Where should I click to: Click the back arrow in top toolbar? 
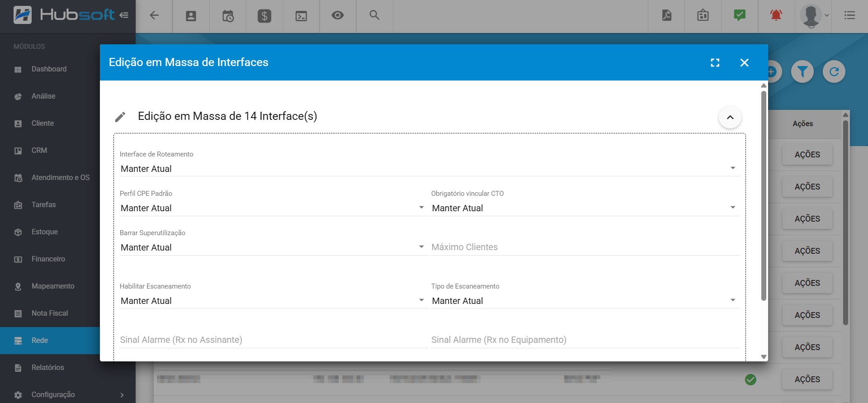pyautogui.click(x=154, y=16)
